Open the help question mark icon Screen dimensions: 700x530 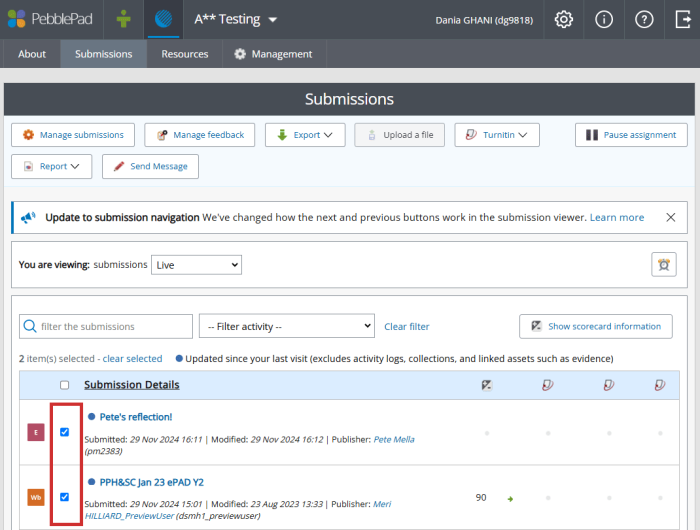point(644,20)
